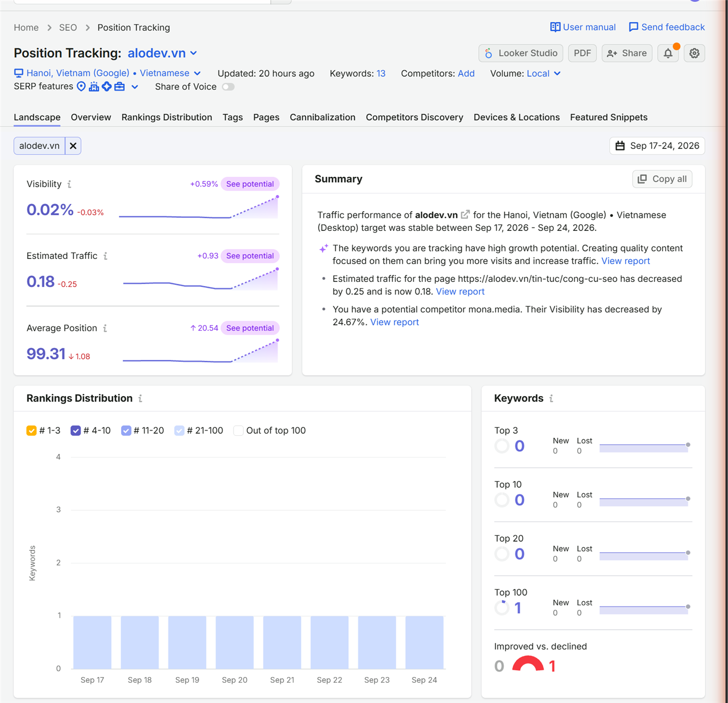Click the Average Position info icon
728x703 pixels.
(105, 328)
